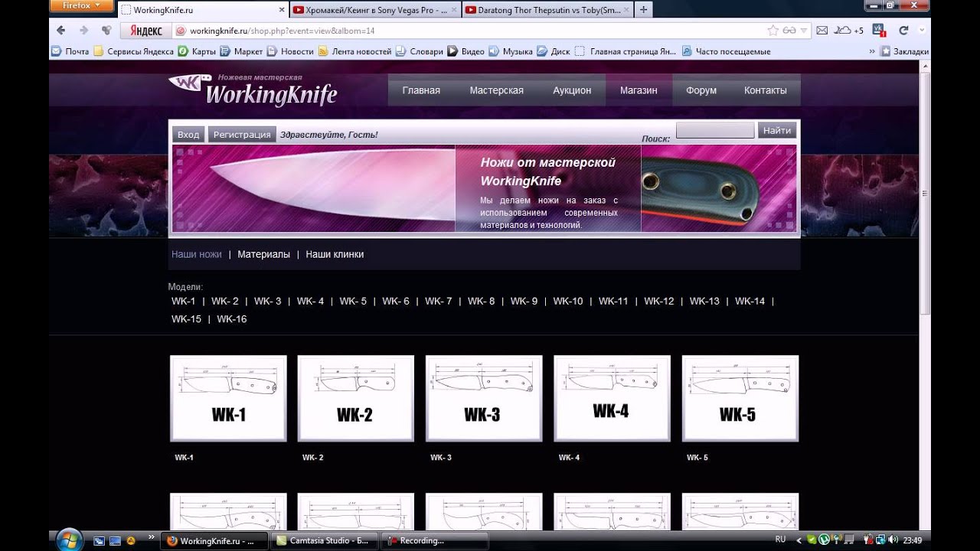This screenshot has height=551, width=980.
Task: Open the Мастерская site menu item
Action: pyautogui.click(x=497, y=90)
